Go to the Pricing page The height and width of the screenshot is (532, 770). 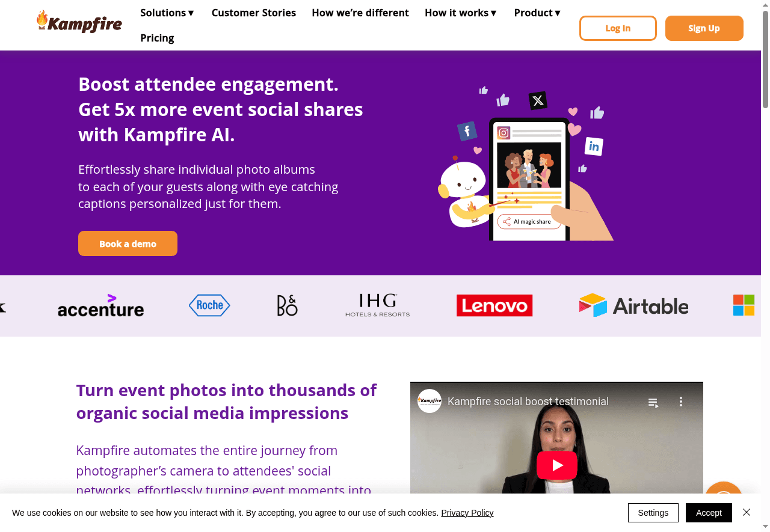point(157,38)
